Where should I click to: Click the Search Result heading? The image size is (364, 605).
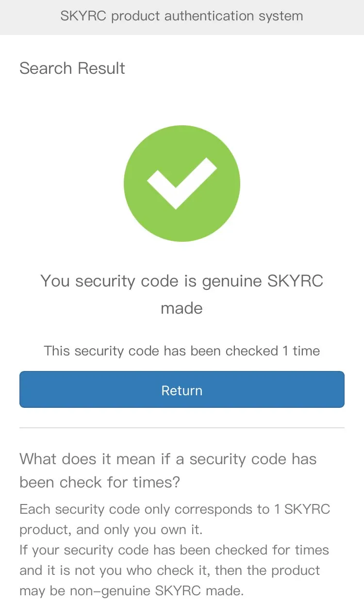coord(72,68)
